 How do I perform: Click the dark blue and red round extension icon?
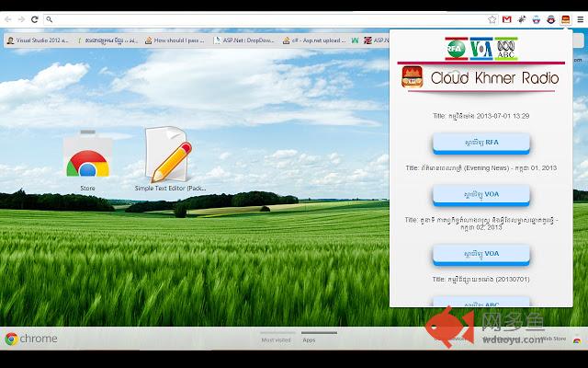tap(551, 19)
